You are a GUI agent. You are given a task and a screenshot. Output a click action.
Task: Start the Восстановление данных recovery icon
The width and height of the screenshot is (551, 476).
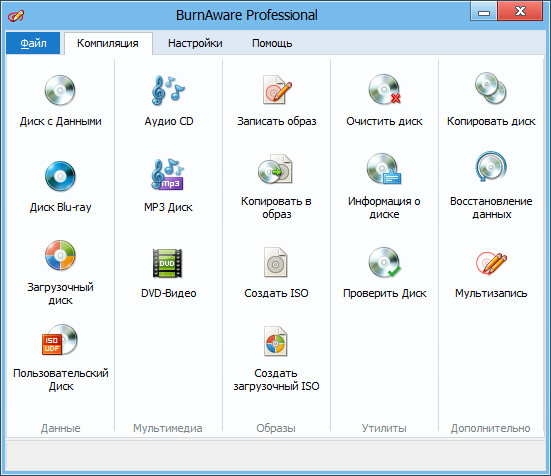point(491,167)
